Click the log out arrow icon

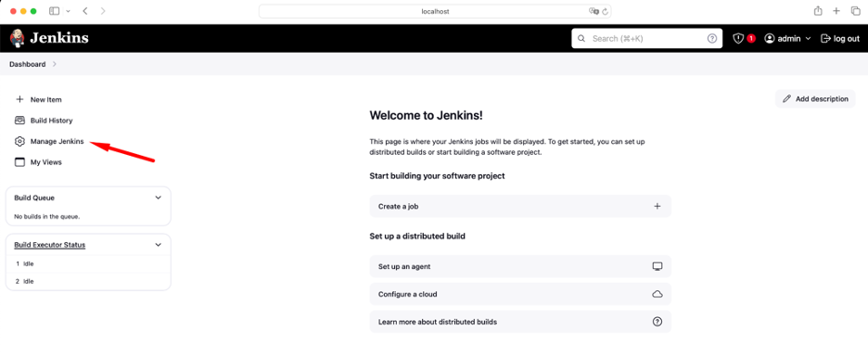click(x=825, y=38)
